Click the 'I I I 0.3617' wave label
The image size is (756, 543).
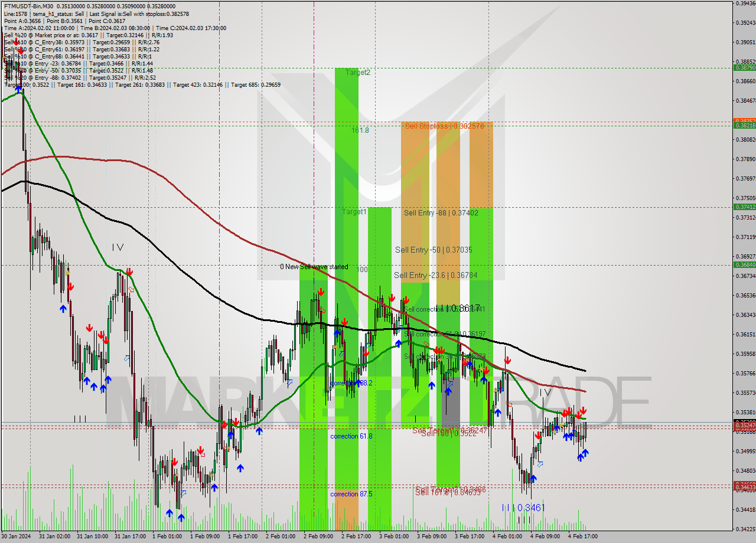coord(458,308)
